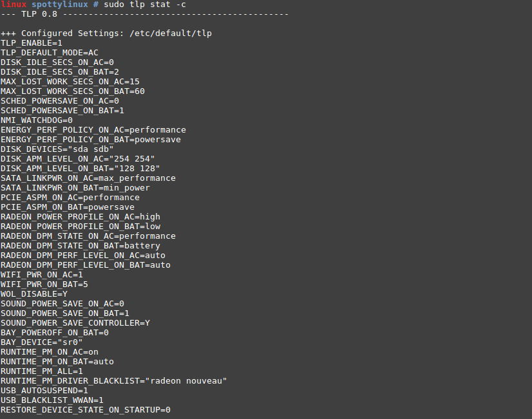Click the /etc/default/tlp path text
This screenshot has height=419, width=532.
coord(171,33)
